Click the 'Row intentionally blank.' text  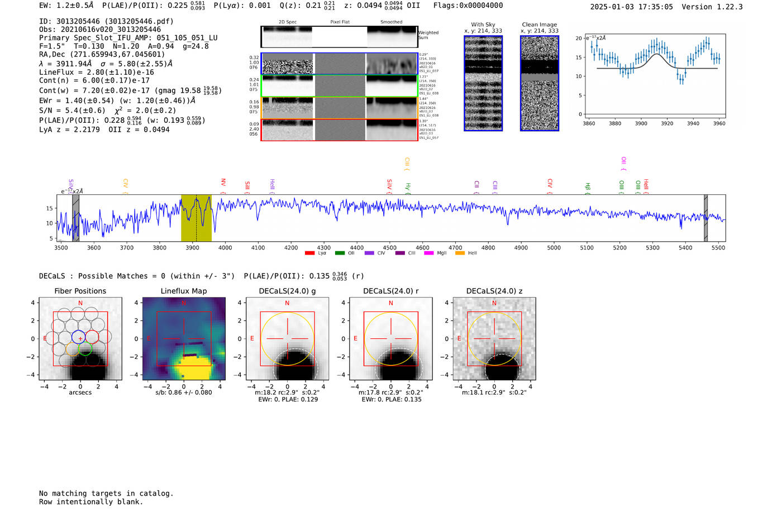91,502
